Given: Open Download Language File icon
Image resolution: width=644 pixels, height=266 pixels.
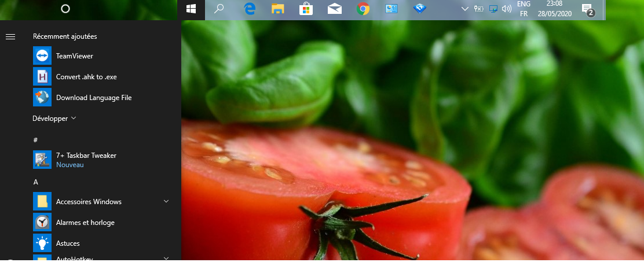Looking at the screenshot, I should point(42,98).
